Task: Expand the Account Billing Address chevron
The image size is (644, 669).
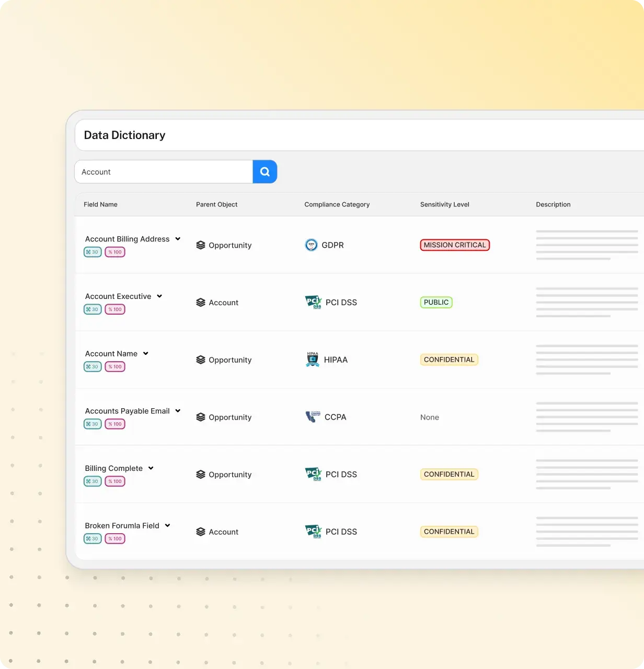Action: [178, 239]
